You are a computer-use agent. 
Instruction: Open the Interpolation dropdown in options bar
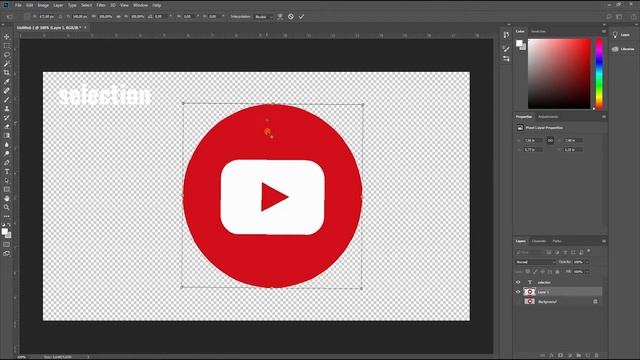click(x=263, y=17)
